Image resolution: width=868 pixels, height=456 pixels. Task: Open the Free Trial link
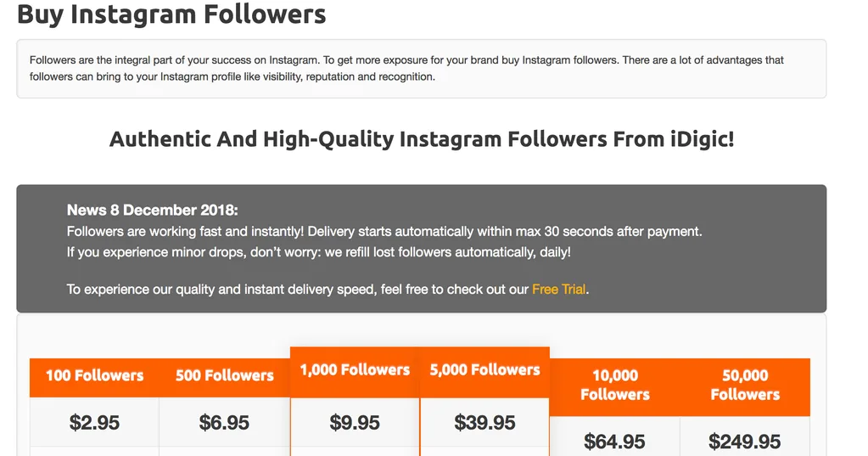point(558,290)
